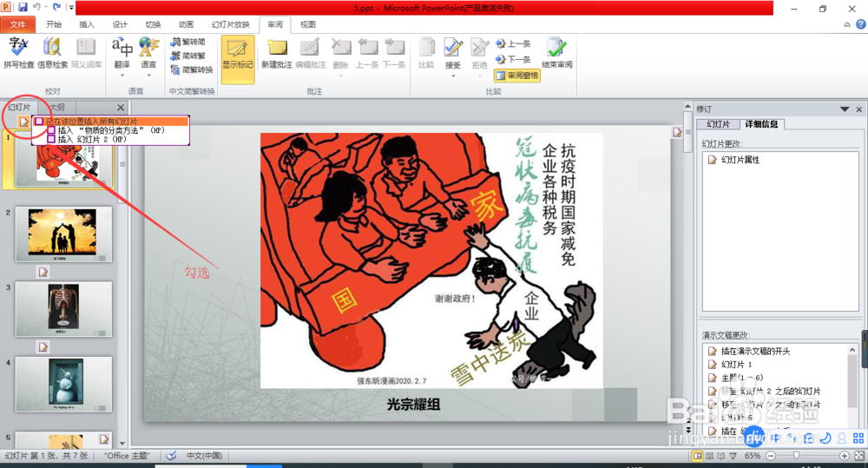Select slide 3 skeleton thumbnail
Image resolution: width=868 pixels, height=468 pixels.
click(63, 309)
